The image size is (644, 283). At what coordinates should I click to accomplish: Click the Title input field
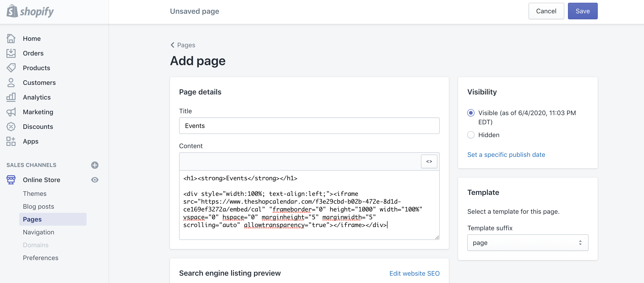click(309, 126)
